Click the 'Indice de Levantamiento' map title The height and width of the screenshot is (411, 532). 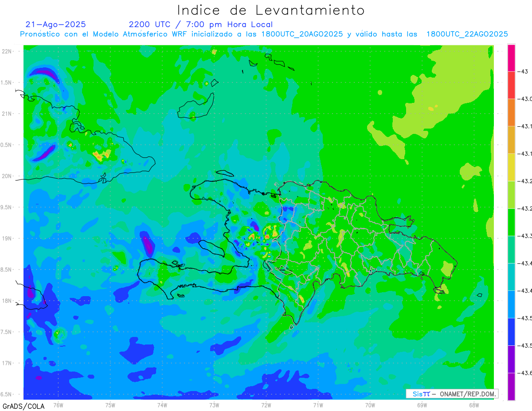pyautogui.click(x=271, y=10)
